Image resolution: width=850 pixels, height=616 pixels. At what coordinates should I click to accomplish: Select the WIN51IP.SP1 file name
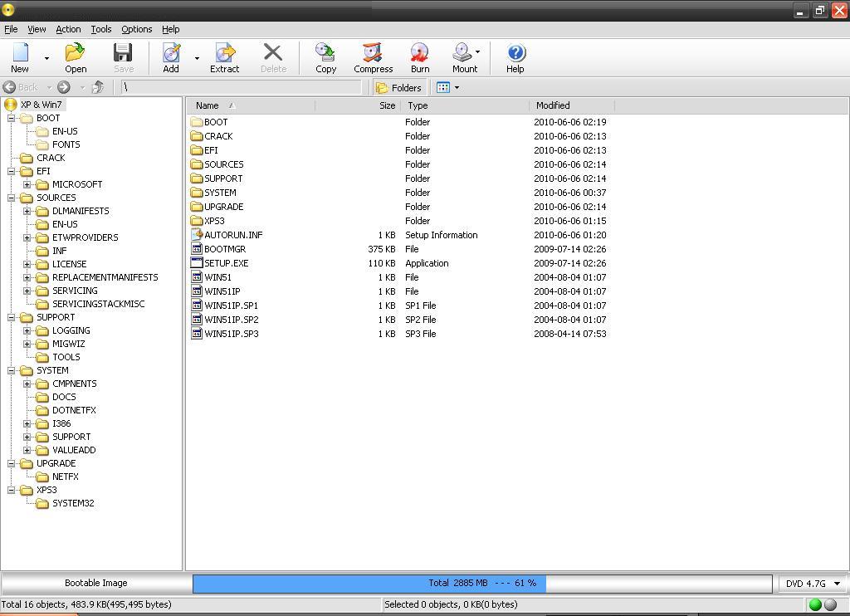(x=232, y=306)
